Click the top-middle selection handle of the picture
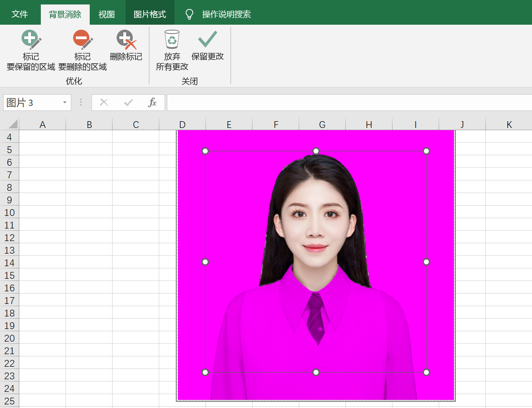The height and width of the screenshot is (408, 532). point(316,151)
